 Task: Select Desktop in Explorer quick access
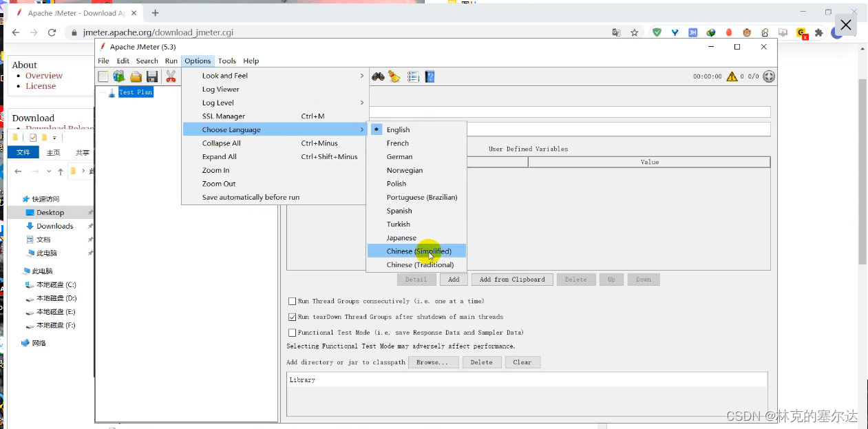pyautogui.click(x=50, y=213)
